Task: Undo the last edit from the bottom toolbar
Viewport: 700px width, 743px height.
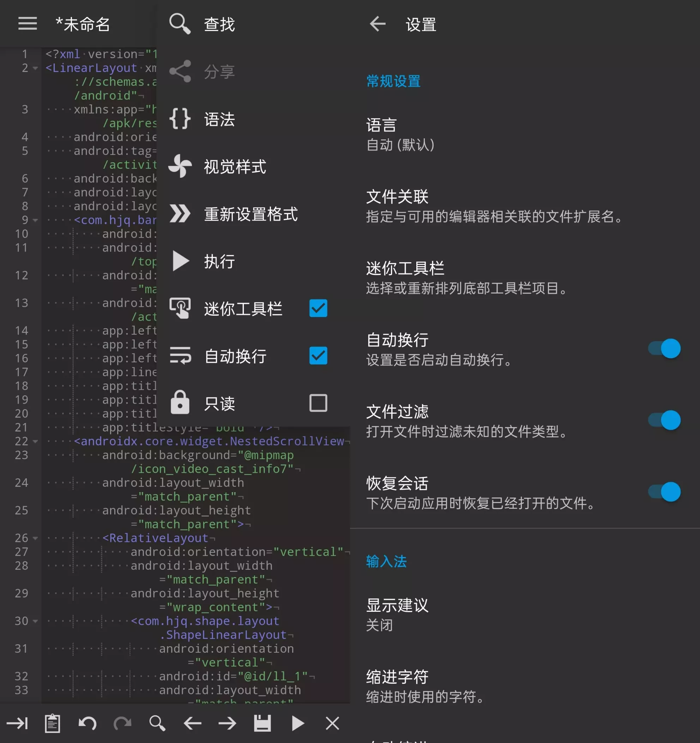Action: (x=87, y=723)
